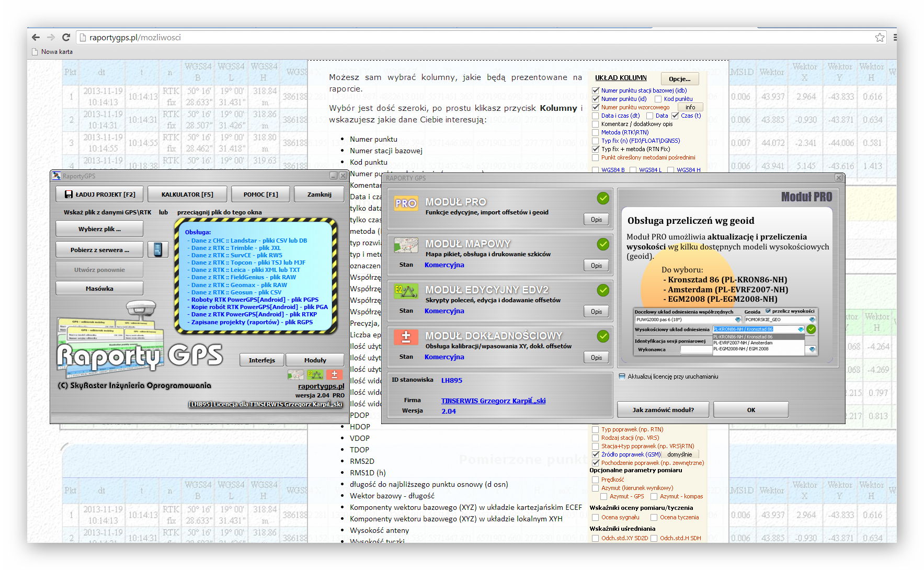Click the red plus-minus accuracy module icon
This screenshot has height=570, width=924.
(x=406, y=337)
